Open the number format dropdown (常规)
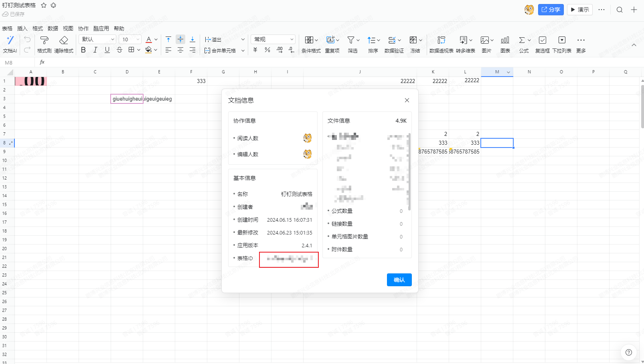 click(273, 39)
